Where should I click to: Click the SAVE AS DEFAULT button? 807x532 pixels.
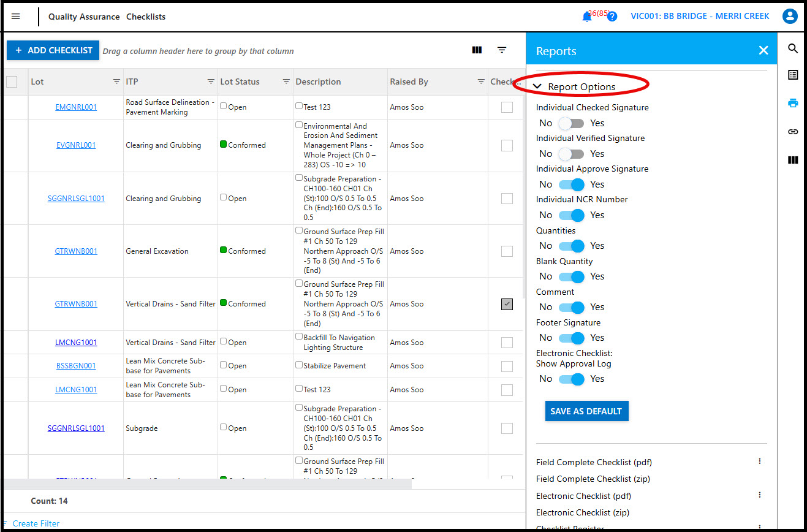[586, 411]
